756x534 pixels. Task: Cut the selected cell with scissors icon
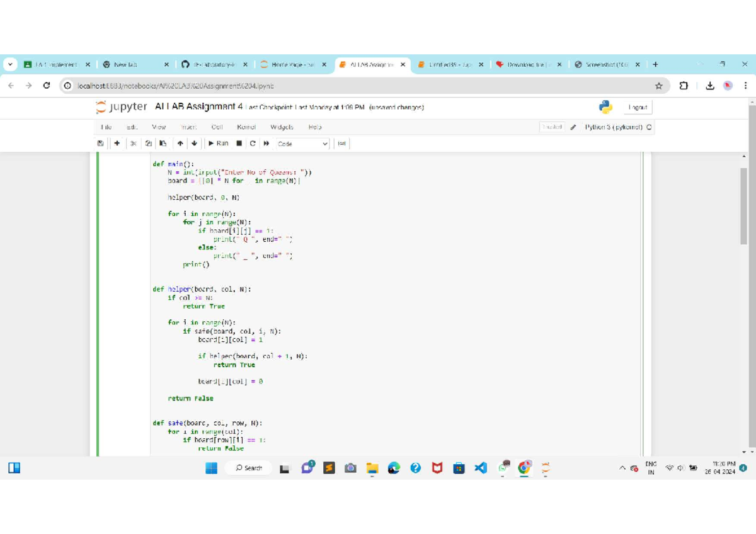[x=133, y=144]
